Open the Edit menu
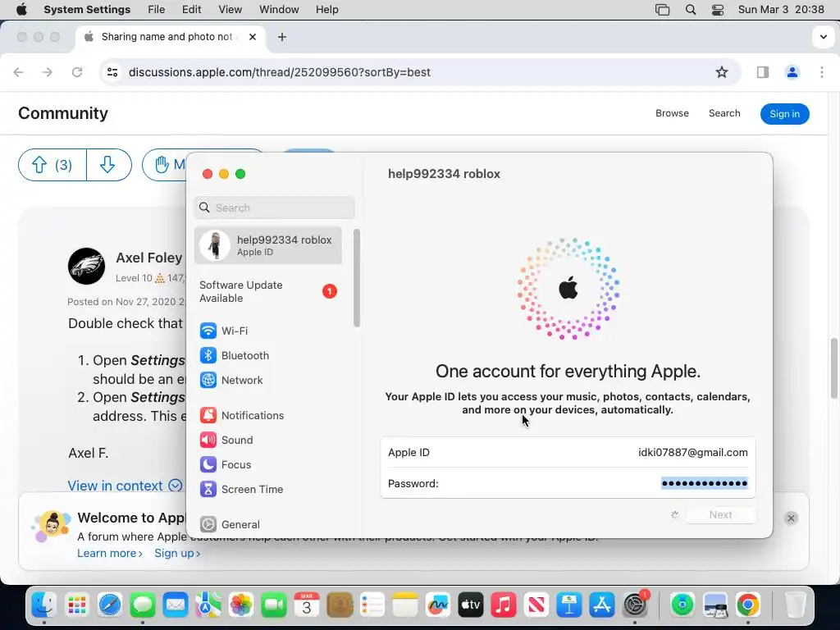 191,10
